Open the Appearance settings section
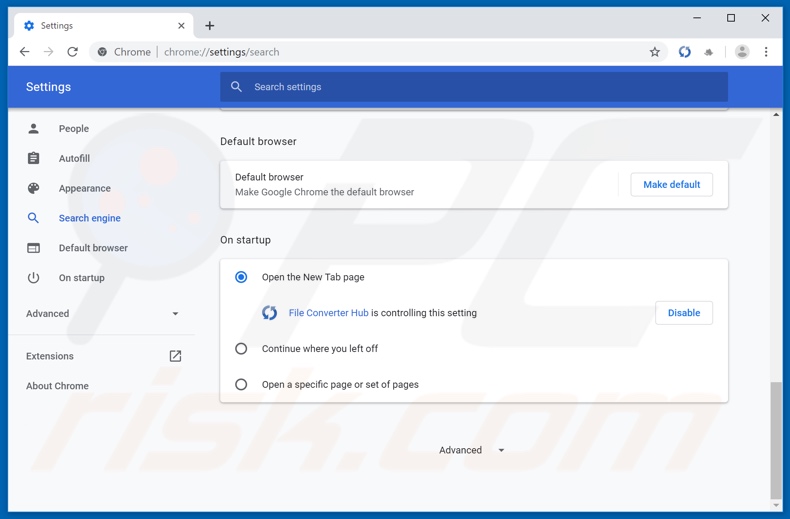This screenshot has height=519, width=790. [x=84, y=188]
